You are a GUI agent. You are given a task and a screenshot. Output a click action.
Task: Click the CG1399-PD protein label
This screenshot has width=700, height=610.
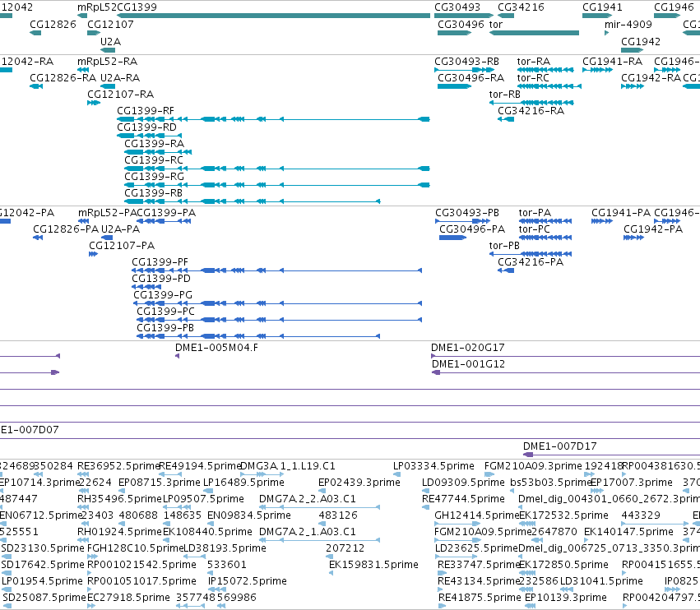(161, 279)
